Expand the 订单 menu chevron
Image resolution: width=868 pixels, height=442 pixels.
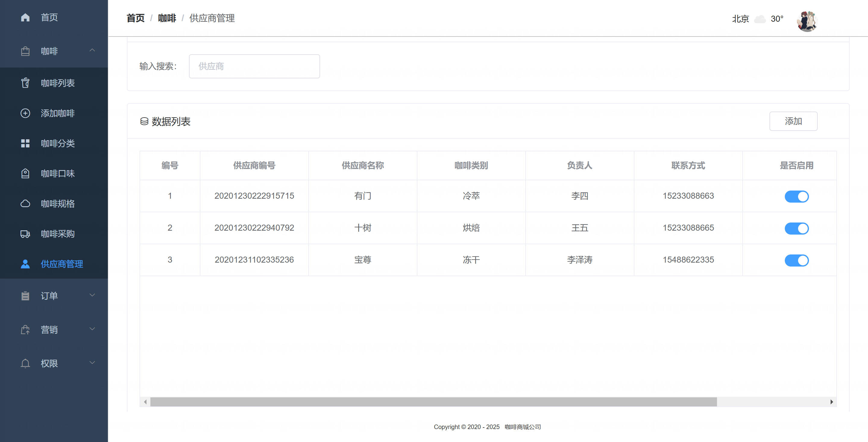(x=92, y=295)
